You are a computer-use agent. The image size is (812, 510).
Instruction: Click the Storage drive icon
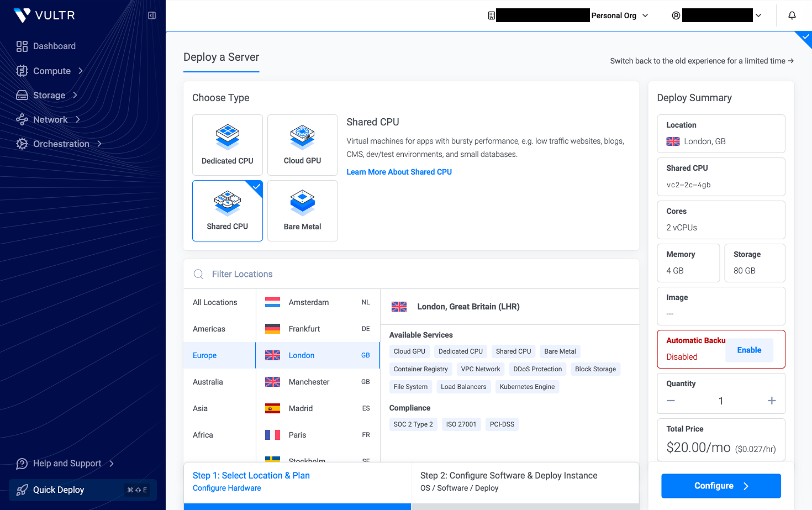22,95
